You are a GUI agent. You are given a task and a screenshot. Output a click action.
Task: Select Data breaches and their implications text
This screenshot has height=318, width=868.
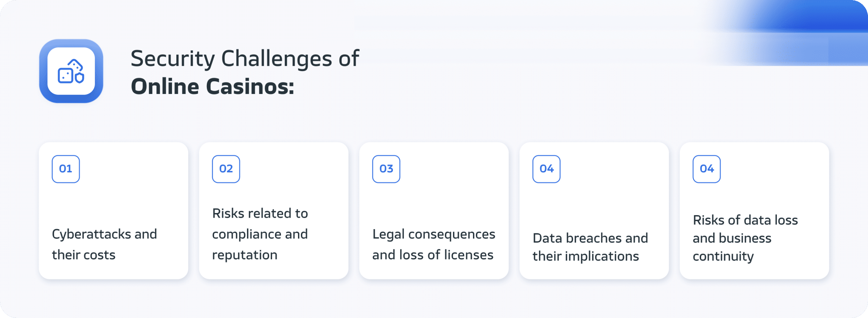click(x=590, y=247)
